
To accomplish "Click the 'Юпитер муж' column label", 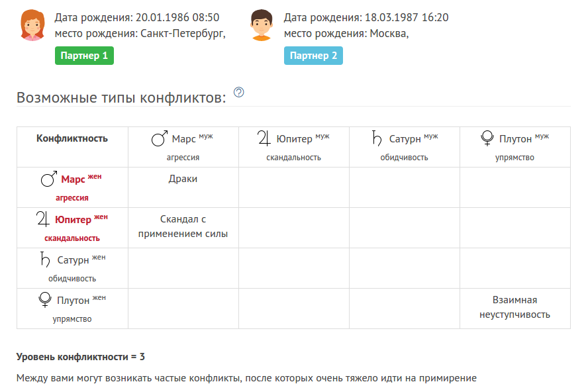I will pos(303,138).
